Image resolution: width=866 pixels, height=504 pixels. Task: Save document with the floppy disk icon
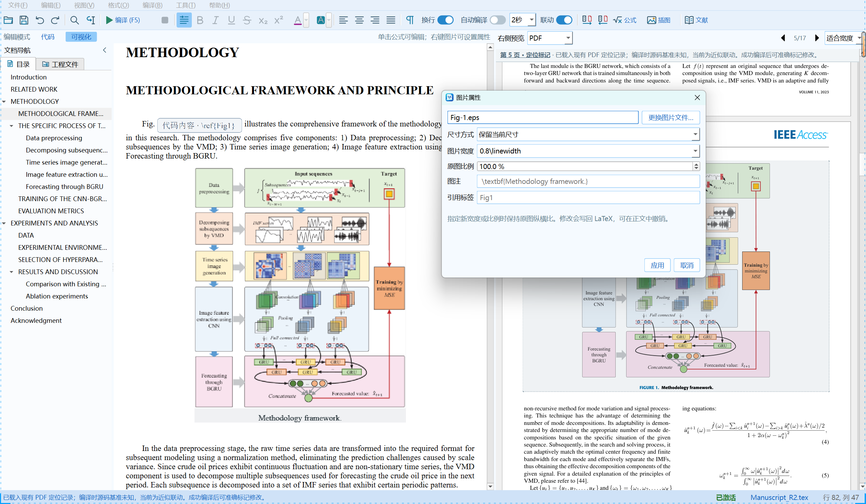point(24,20)
